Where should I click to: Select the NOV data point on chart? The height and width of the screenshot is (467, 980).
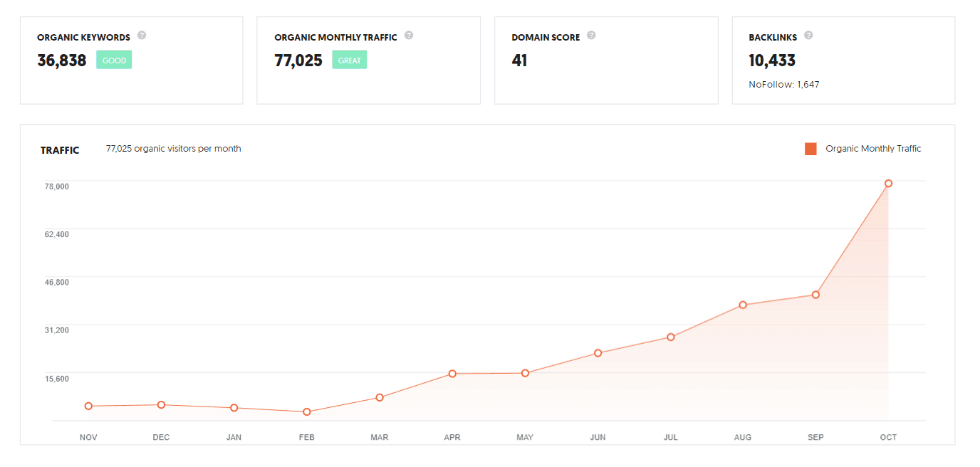[88, 406]
